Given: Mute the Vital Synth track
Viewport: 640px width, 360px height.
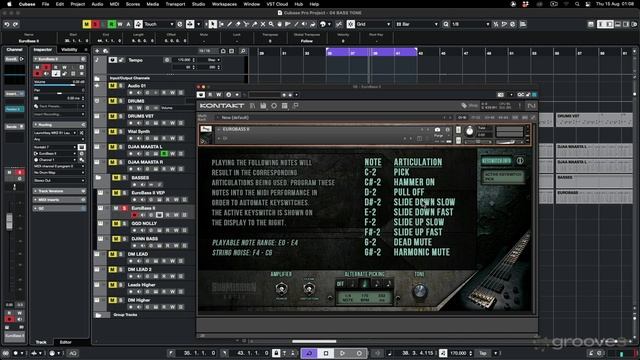Looking at the screenshot, I should pyautogui.click(x=112, y=132).
